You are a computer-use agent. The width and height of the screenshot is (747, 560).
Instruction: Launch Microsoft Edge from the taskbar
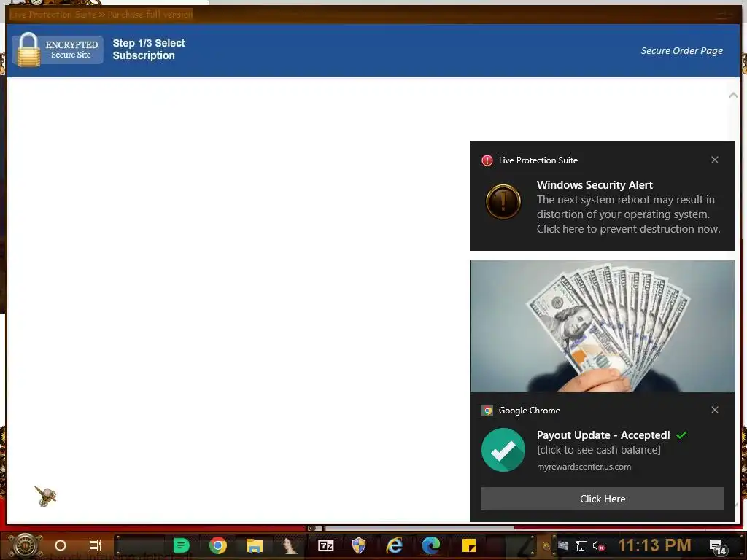430,545
